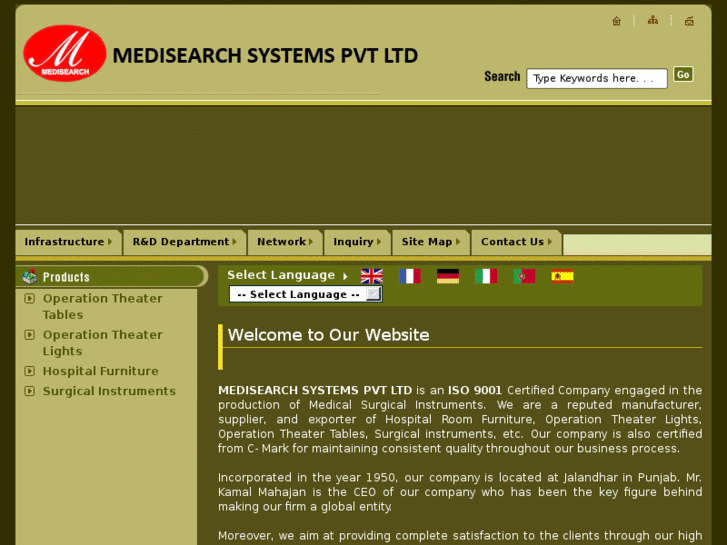
Task: Click the Select Language label text
Action: (281, 275)
